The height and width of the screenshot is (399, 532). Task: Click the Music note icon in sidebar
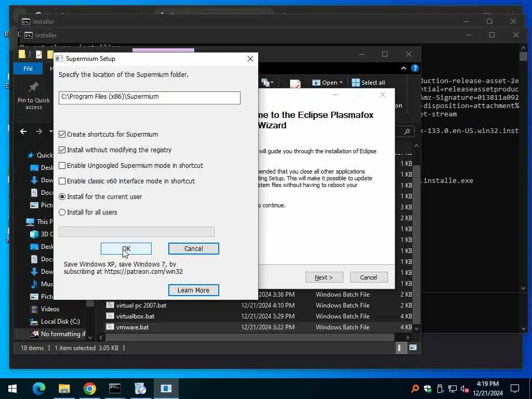[34, 284]
